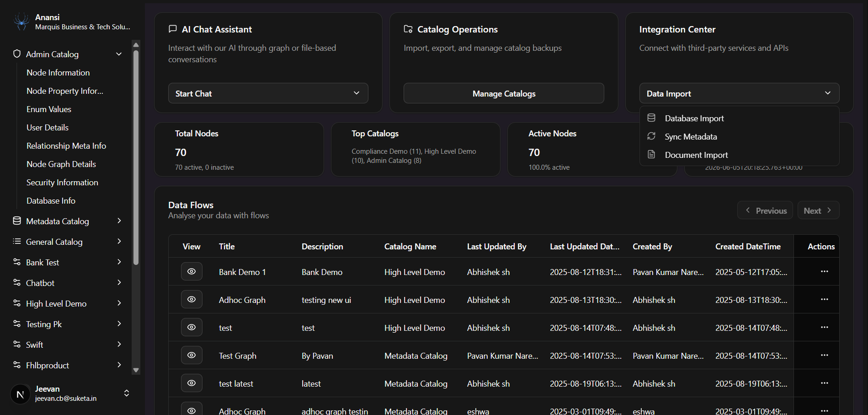Click the Manage Catalogs button
868x415 pixels.
pos(504,93)
